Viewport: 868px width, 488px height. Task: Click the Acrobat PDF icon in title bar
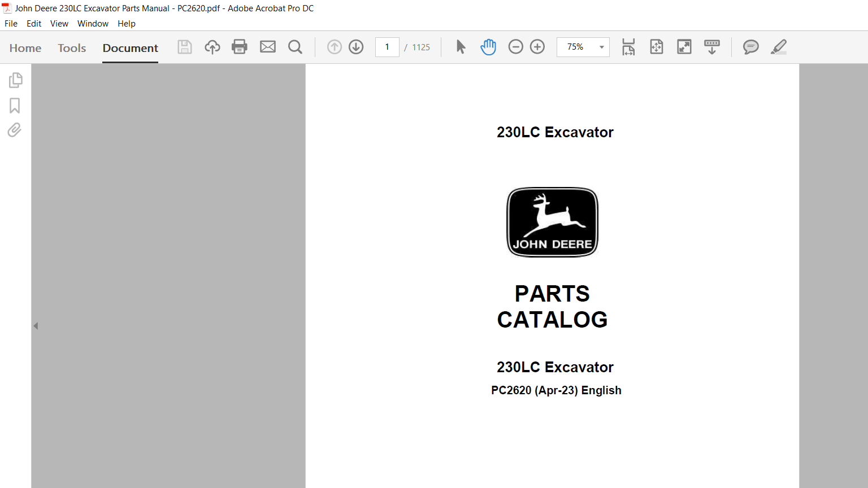(x=7, y=8)
